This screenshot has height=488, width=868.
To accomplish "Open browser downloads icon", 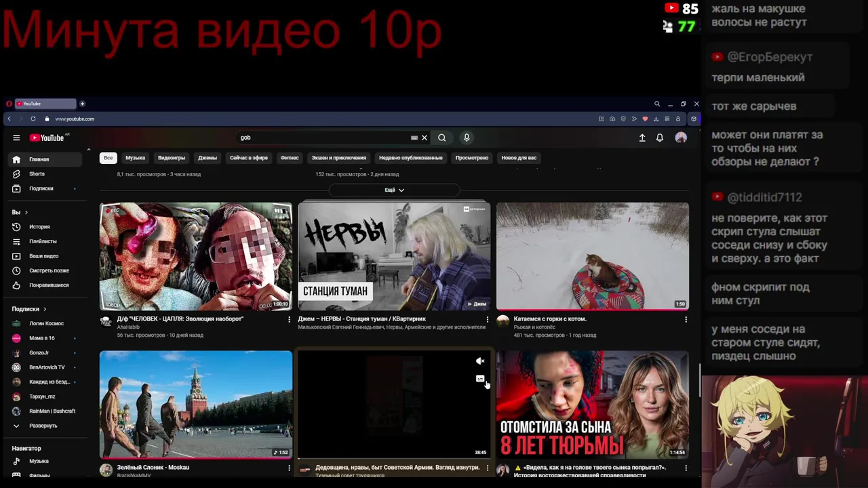I will point(656,119).
